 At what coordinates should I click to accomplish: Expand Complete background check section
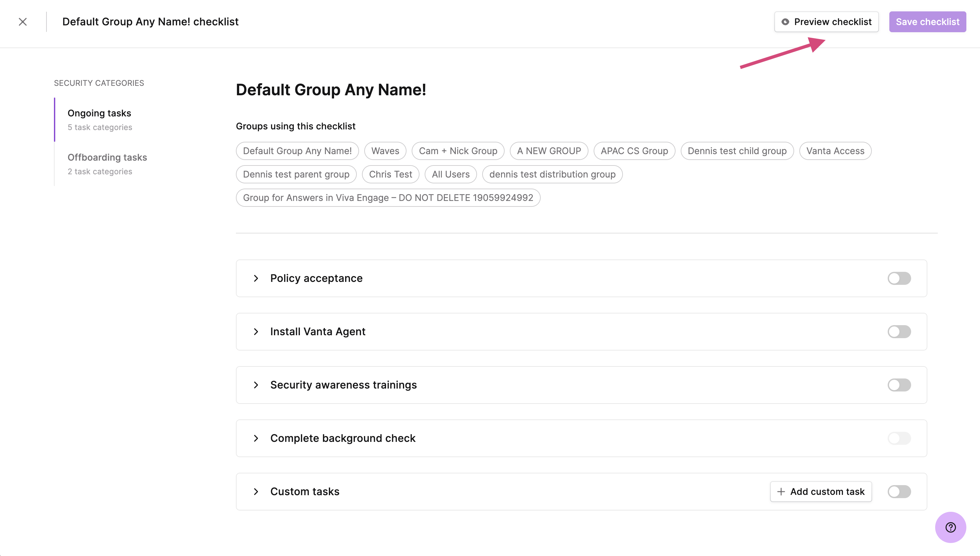coord(256,438)
